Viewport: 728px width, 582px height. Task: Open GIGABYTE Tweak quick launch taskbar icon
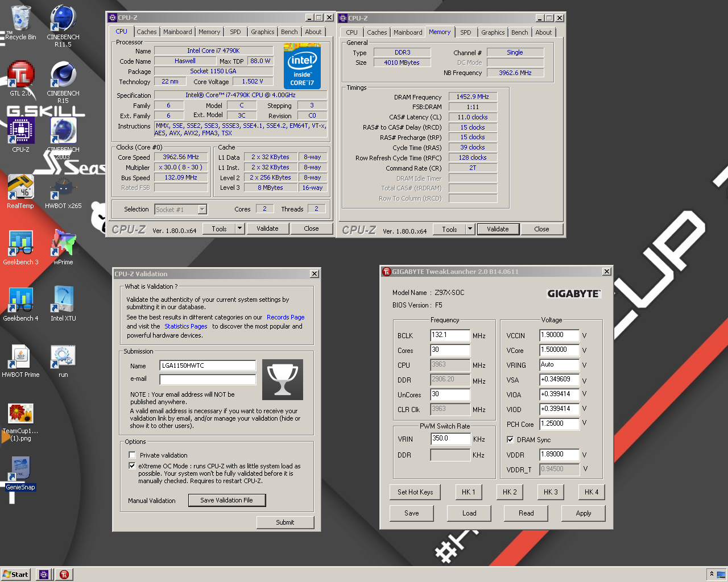pos(64,574)
